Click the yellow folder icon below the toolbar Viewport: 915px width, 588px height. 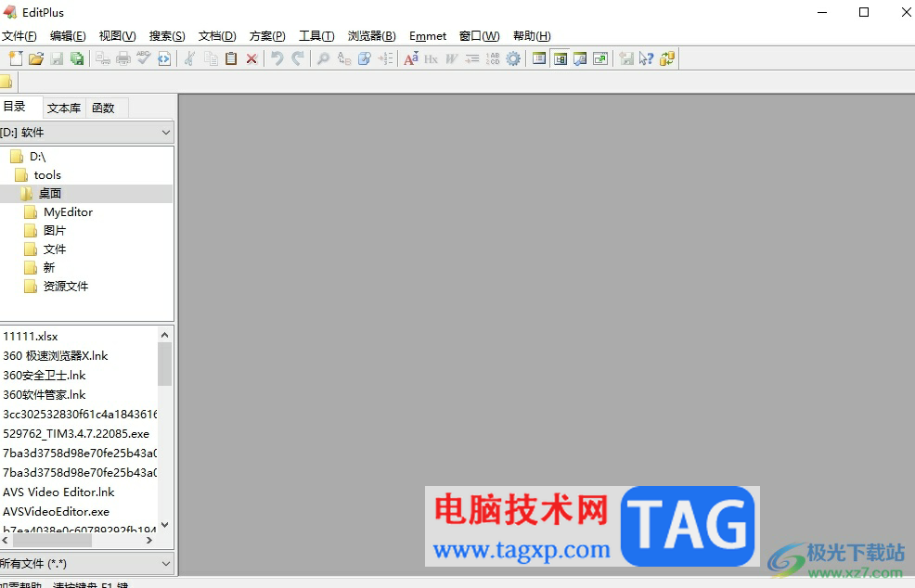click(6, 82)
